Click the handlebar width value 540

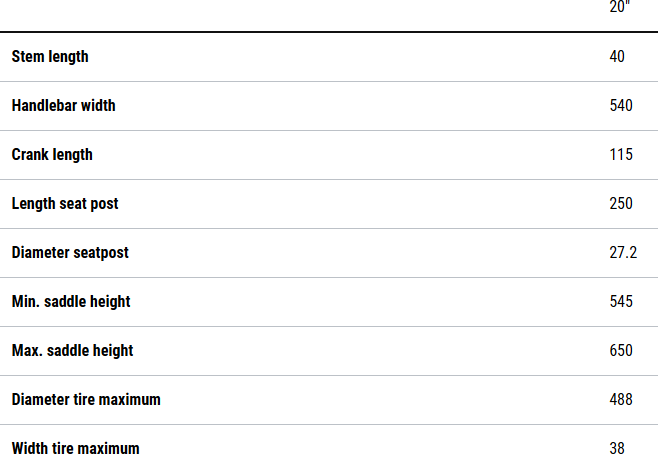[x=621, y=106]
